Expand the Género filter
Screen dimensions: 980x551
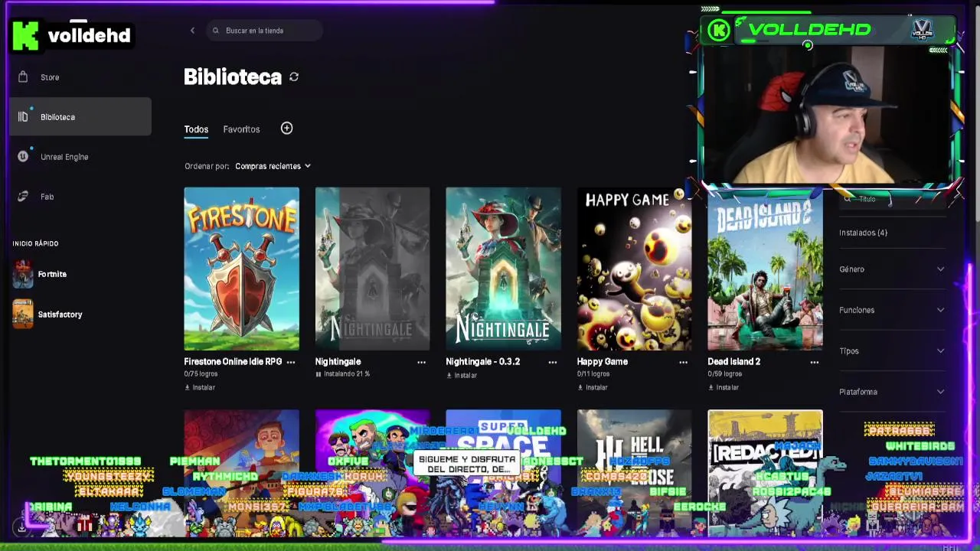tap(892, 269)
